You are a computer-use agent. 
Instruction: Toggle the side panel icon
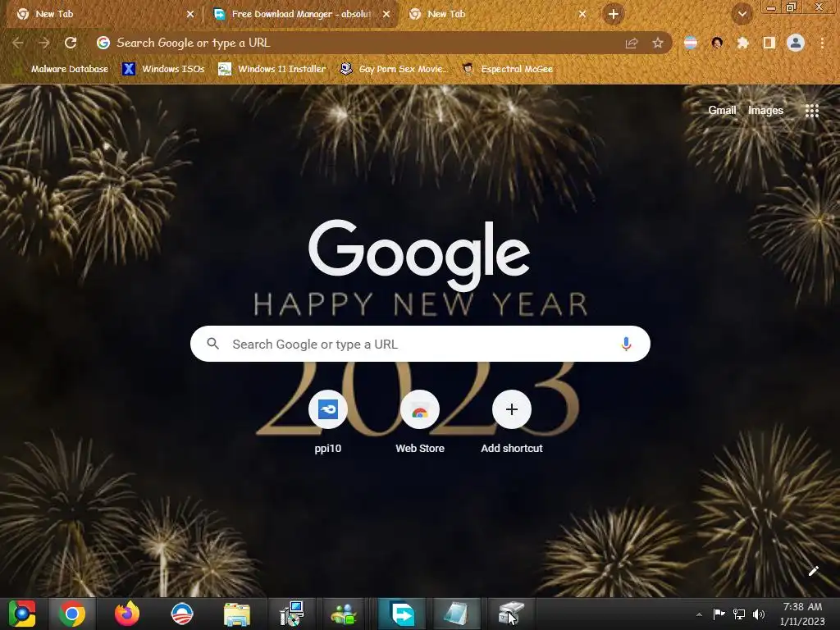[769, 43]
